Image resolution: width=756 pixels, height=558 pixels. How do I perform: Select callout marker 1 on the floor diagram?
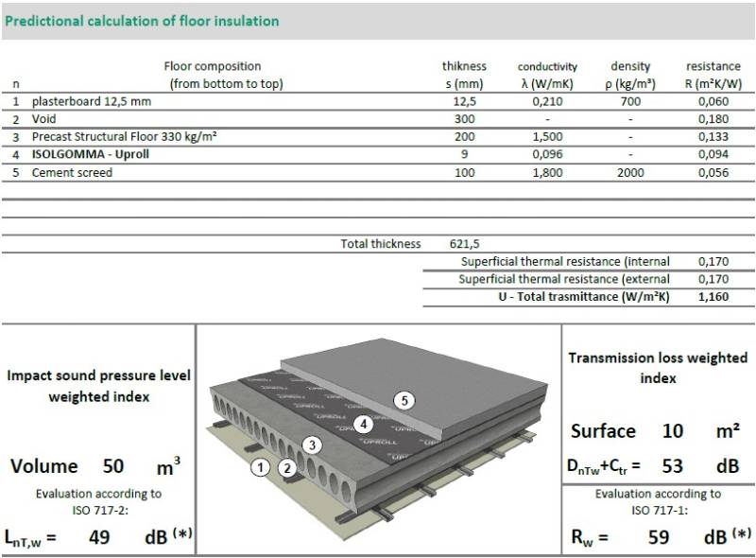pos(259,467)
